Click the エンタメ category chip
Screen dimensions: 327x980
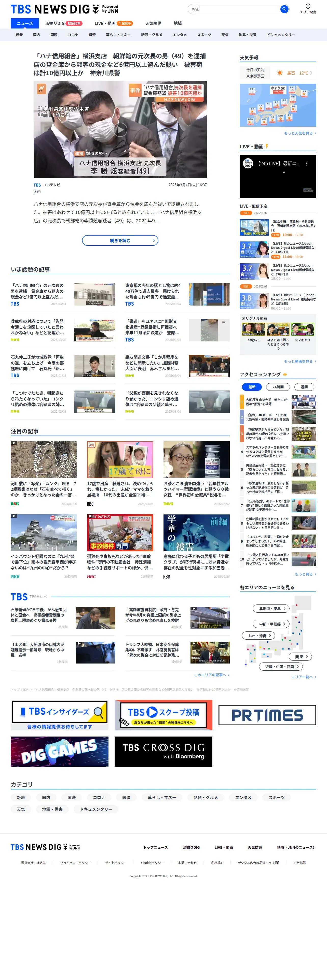(x=243, y=797)
